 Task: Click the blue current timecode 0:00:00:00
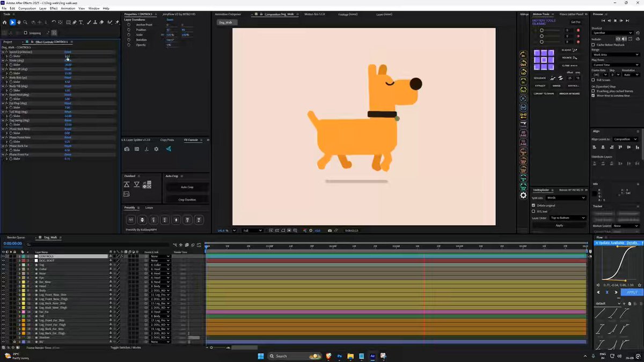(13, 243)
